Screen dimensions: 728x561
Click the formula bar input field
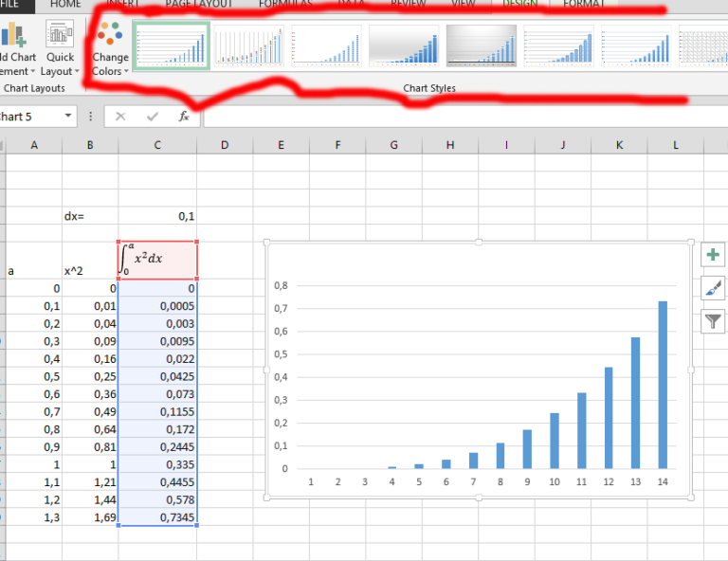pos(455,117)
